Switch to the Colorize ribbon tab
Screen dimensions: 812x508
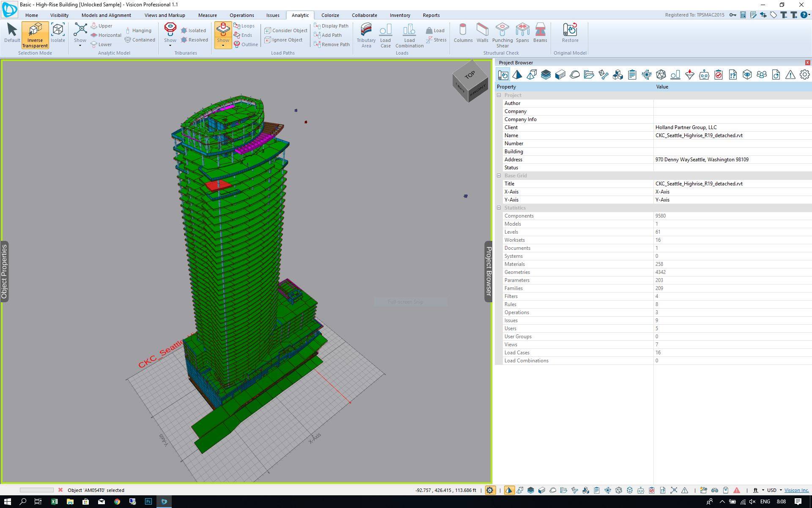click(330, 15)
